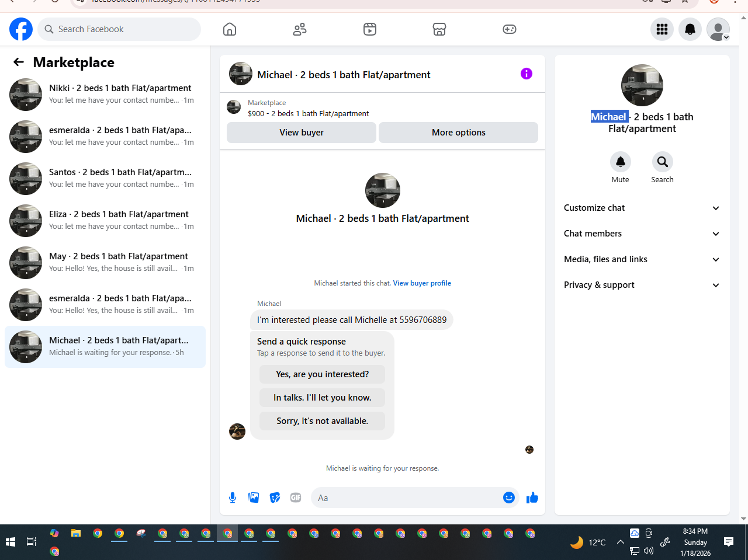Click the Search Facebook field

[x=119, y=29]
